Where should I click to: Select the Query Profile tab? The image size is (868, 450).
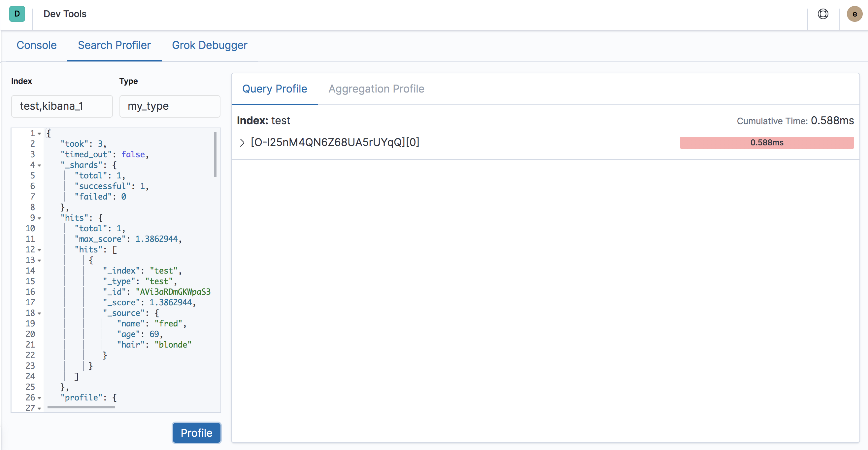click(275, 89)
